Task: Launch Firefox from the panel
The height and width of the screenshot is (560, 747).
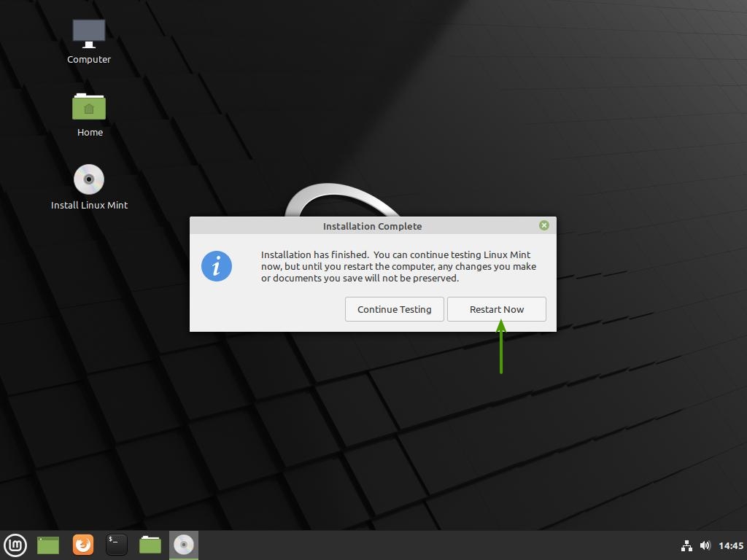Action: [83, 545]
